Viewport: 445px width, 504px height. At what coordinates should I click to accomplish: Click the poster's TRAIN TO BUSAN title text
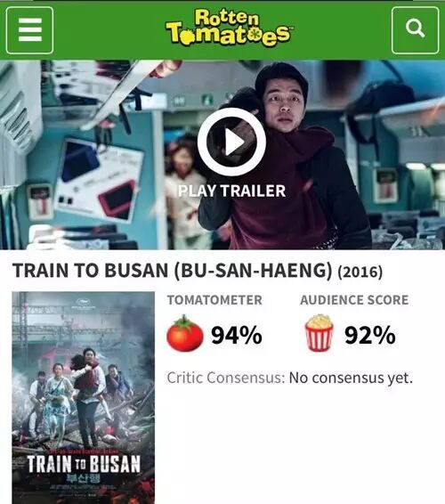[84, 464]
